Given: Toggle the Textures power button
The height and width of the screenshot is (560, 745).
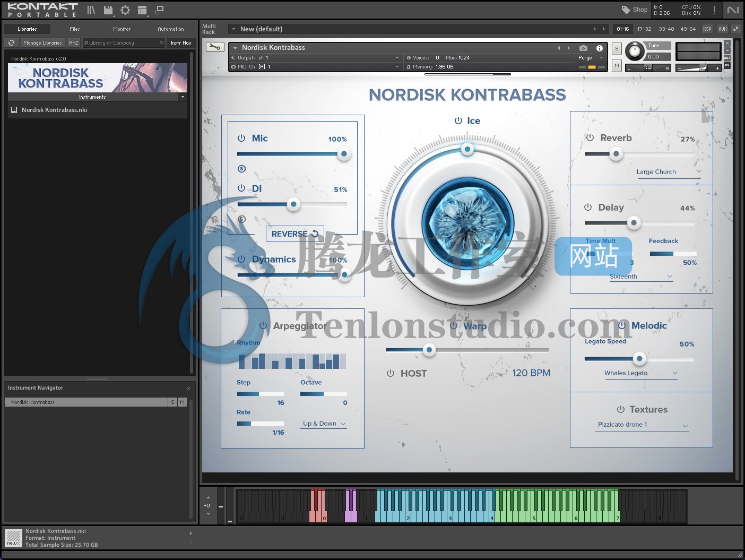Looking at the screenshot, I should [621, 409].
